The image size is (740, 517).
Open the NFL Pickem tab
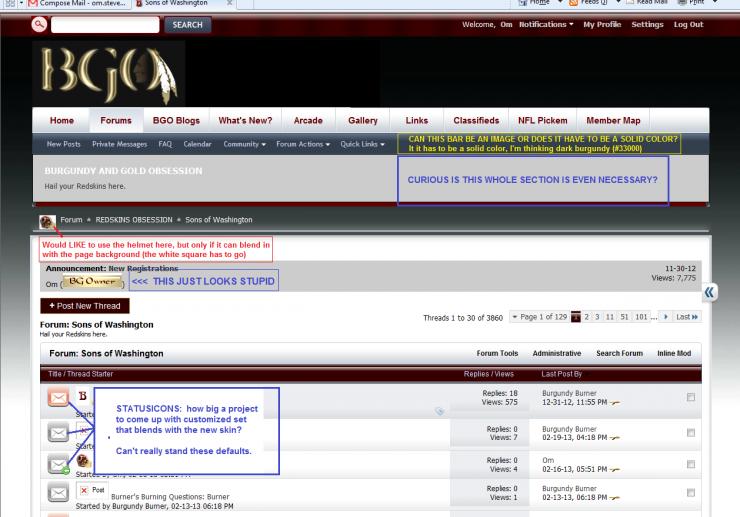[543, 120]
